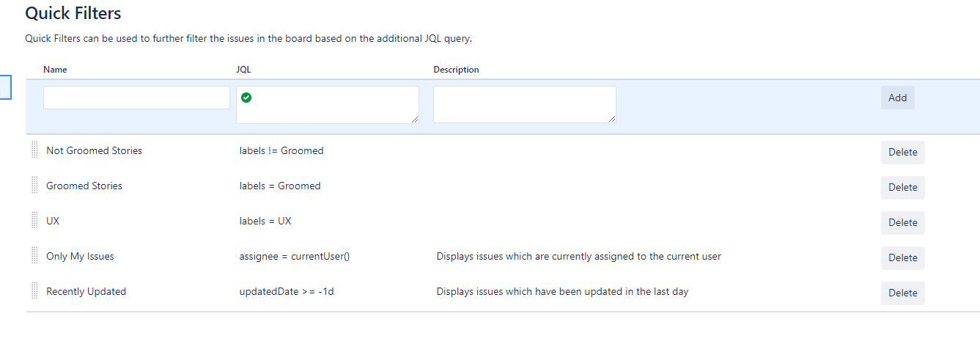Edit the 'labels != Groomed' JQL text

[281, 150]
